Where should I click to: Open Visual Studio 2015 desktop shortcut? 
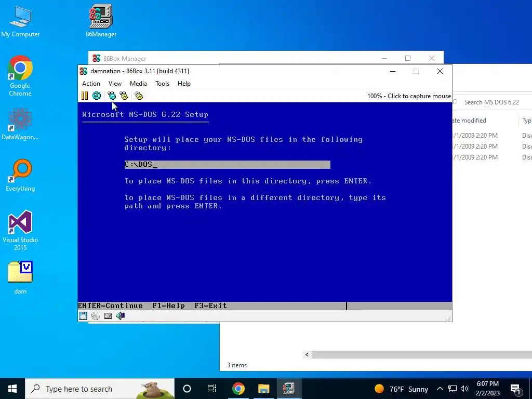(x=20, y=231)
